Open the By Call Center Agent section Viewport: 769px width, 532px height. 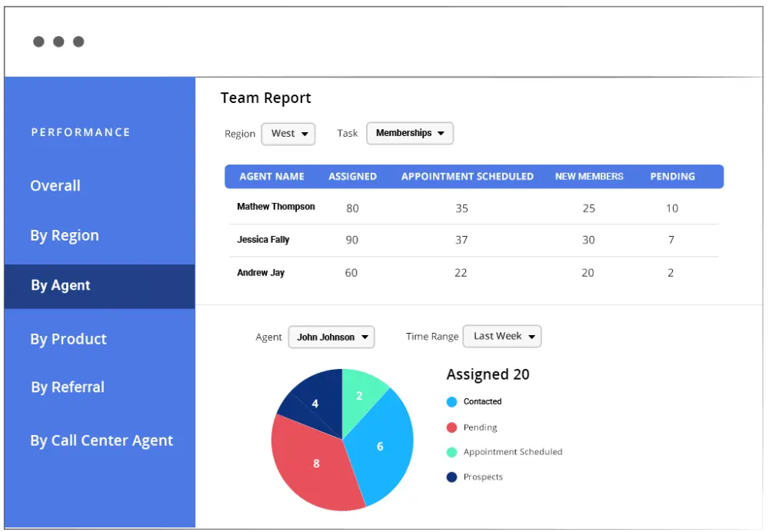101,440
